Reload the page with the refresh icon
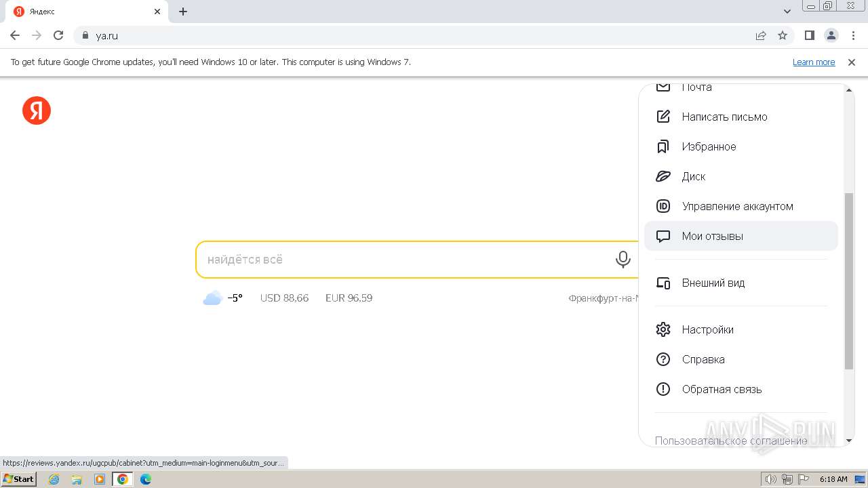This screenshot has height=488, width=868. (58, 35)
